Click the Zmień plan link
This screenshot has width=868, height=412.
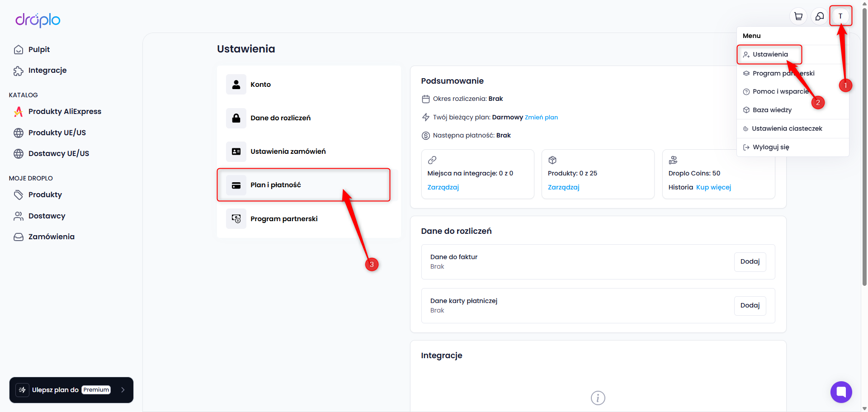[x=541, y=118]
